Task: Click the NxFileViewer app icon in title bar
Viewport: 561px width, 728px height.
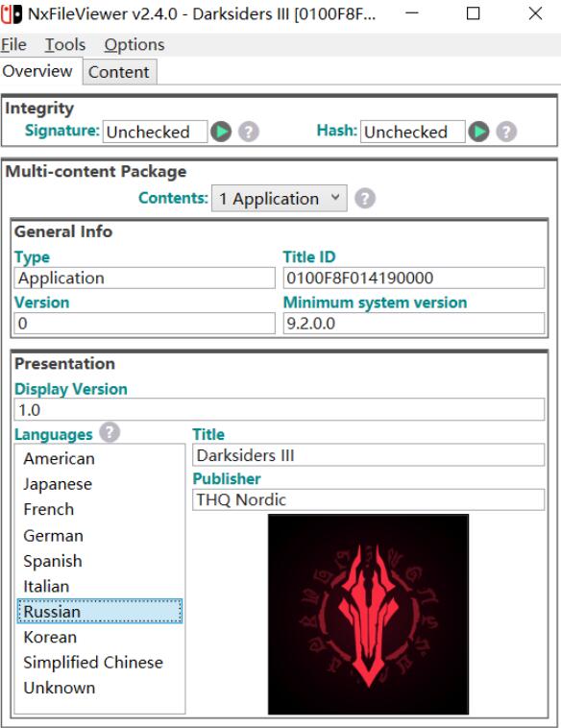Action: point(12,14)
